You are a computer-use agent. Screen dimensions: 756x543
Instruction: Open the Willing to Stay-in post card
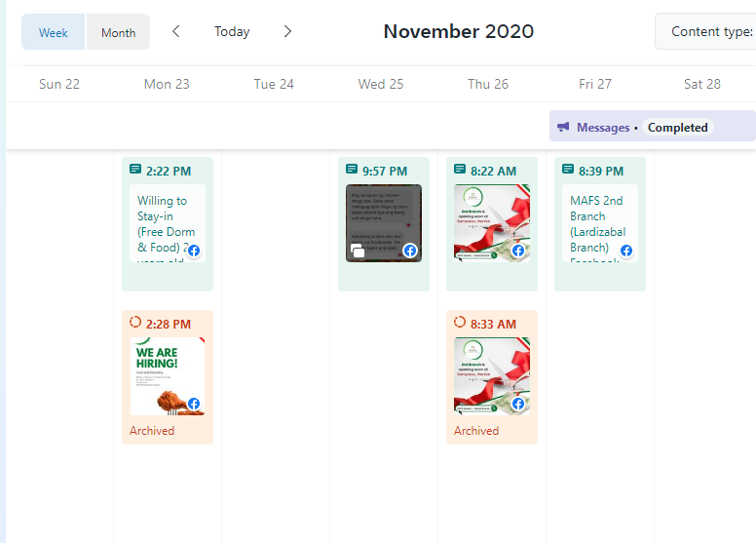168,224
